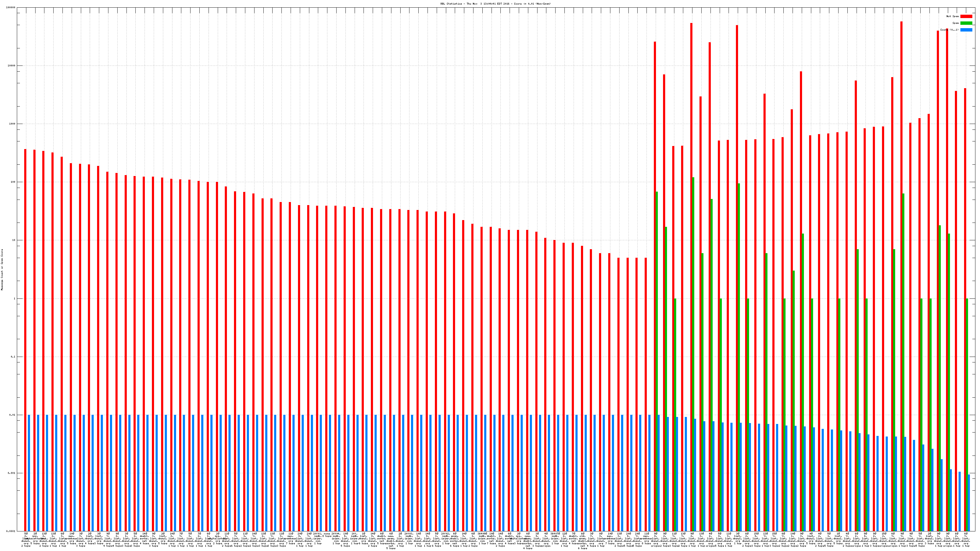
Task: Click the 10 y-axis tick label
Action: click(x=14, y=240)
